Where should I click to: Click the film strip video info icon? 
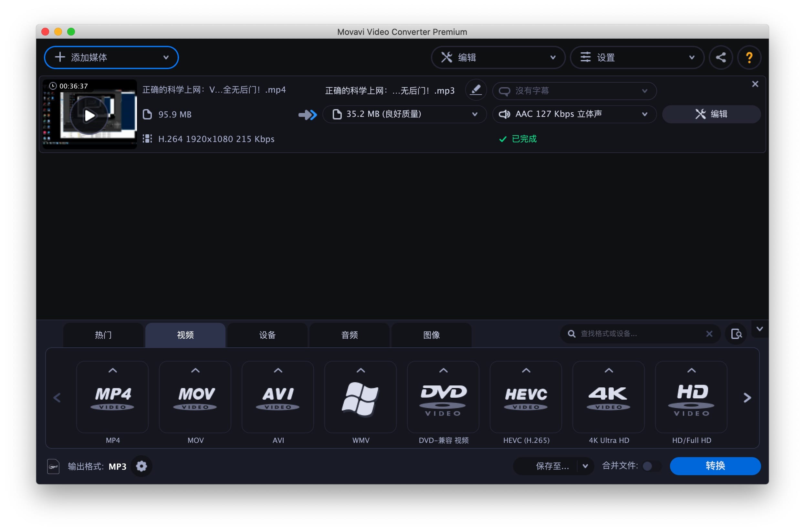pyautogui.click(x=147, y=139)
